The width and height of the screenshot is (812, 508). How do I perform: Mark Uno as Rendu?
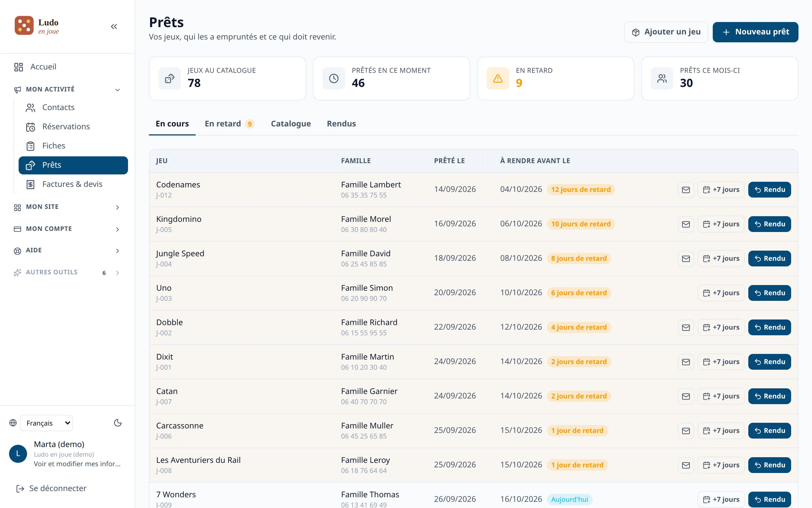pyautogui.click(x=769, y=293)
